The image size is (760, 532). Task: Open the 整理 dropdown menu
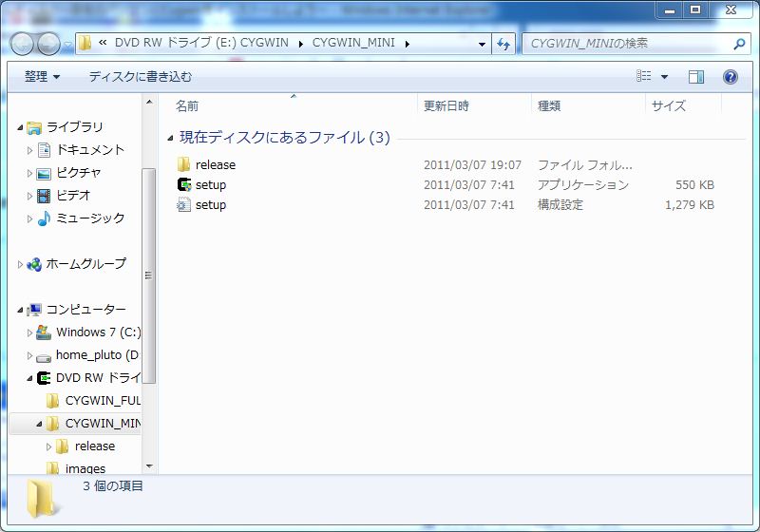[x=42, y=77]
